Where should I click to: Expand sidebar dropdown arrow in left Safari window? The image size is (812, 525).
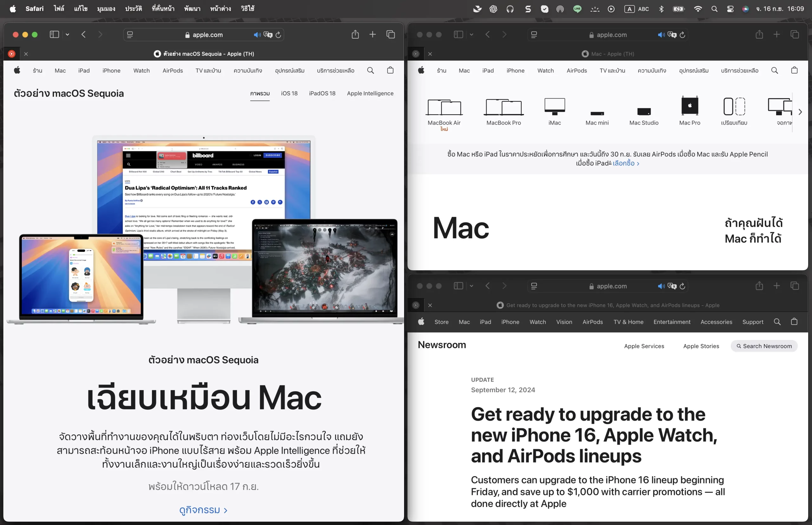tap(68, 35)
